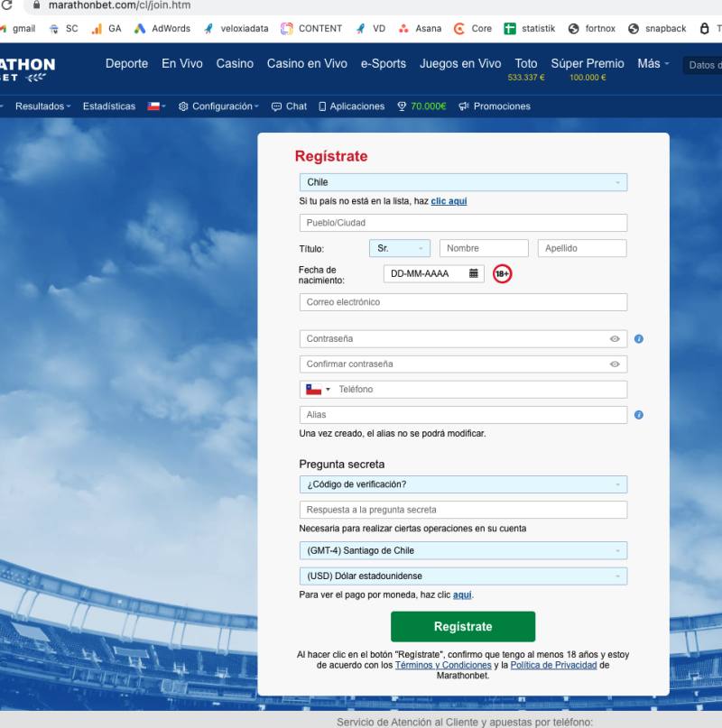722x728 pixels.
Task: Open the VD bookmark
Action: click(x=370, y=29)
